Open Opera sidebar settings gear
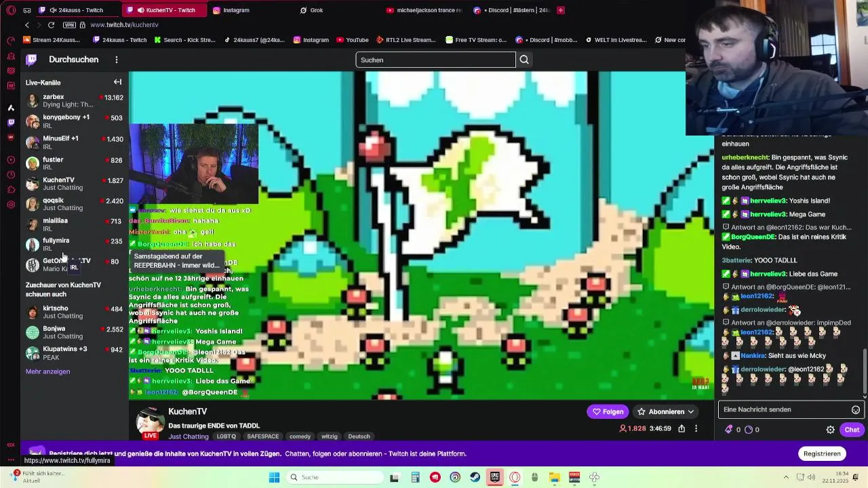868x488 pixels. [x=10, y=204]
